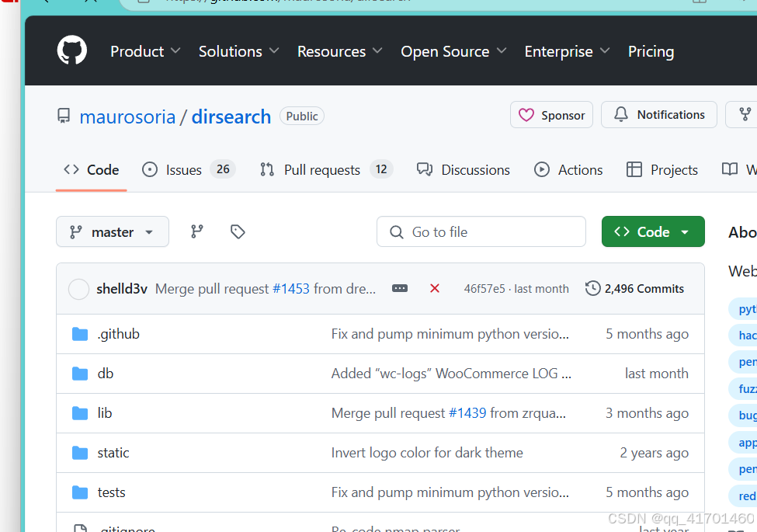Open the green Code dropdown button
The width and height of the screenshot is (757, 532).
[653, 231]
